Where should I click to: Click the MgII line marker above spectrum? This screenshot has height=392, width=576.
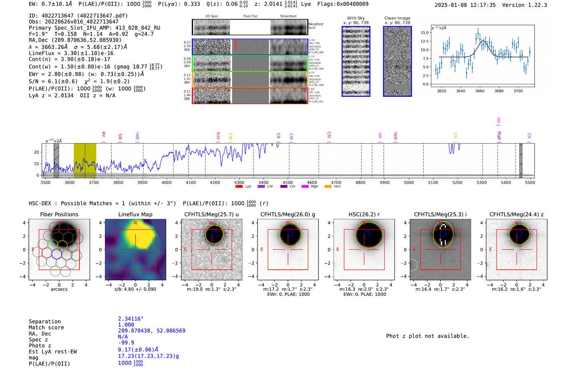[x=499, y=135]
